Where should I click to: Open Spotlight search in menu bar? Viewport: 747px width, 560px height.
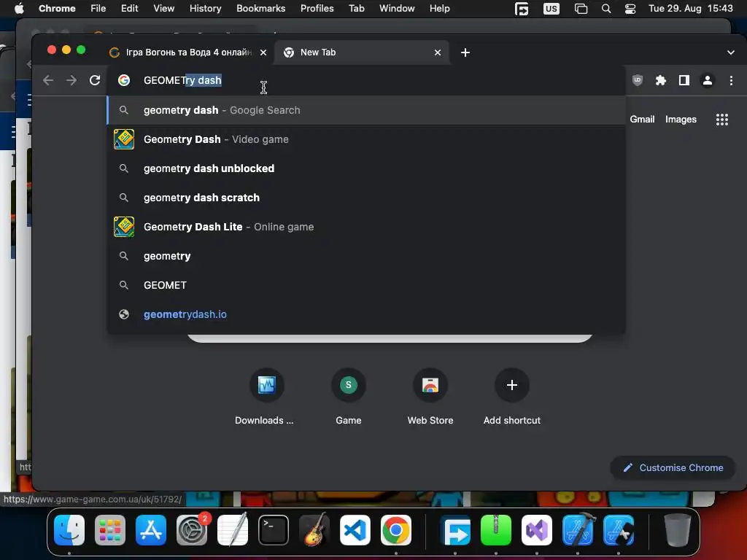point(606,9)
